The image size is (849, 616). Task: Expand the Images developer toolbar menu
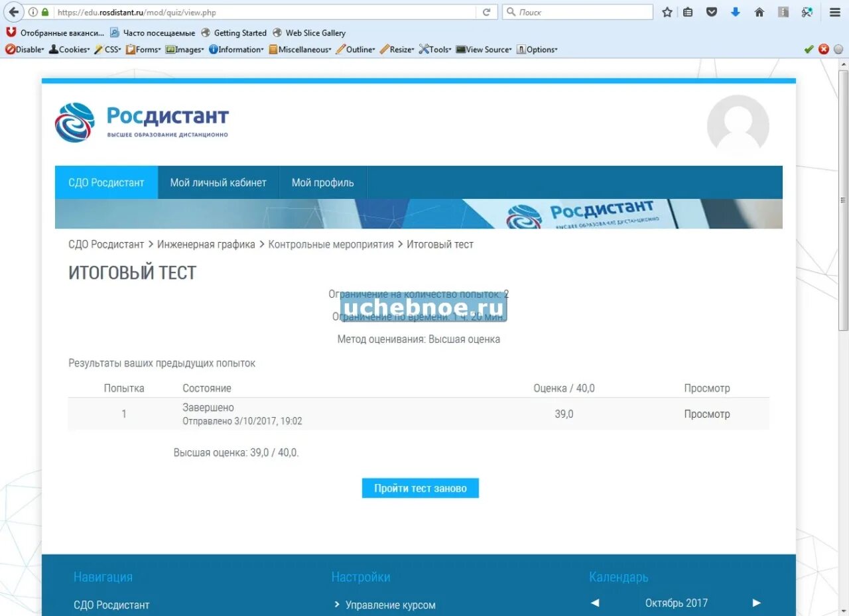(184, 49)
